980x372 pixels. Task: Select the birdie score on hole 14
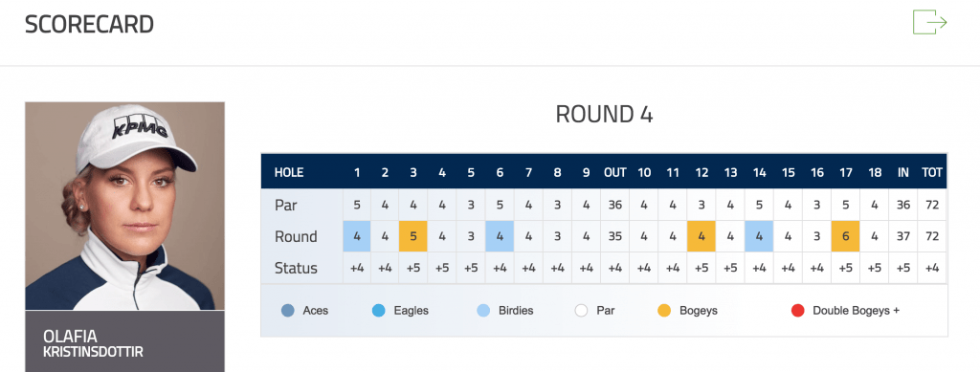click(x=759, y=236)
